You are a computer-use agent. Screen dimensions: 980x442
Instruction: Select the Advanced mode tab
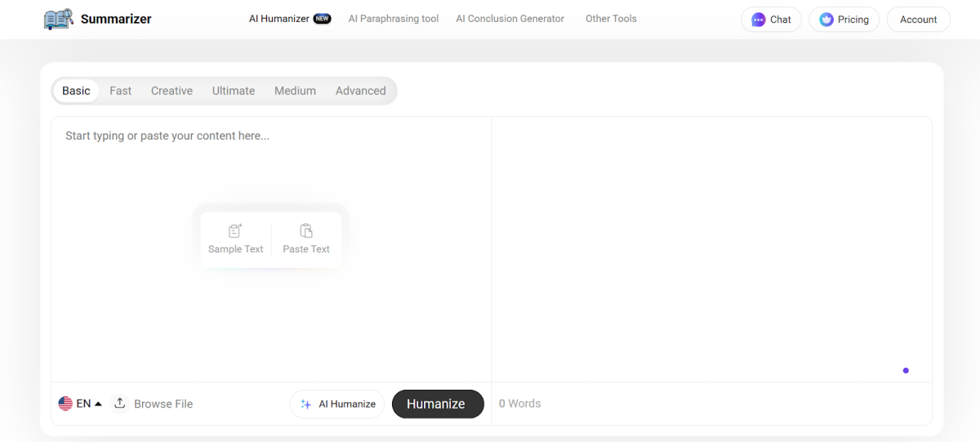coord(360,91)
